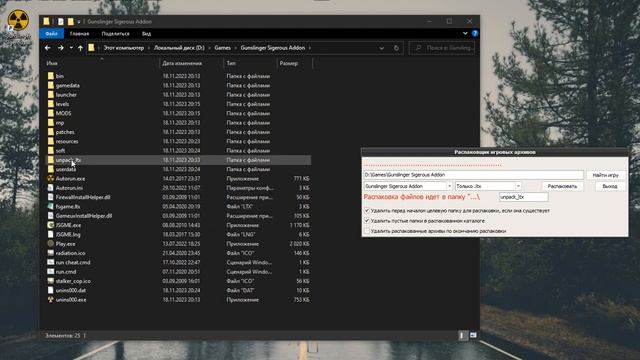640x360 pixels.
Task: Focus the Explorer search box
Action: pyautogui.click(x=442, y=48)
